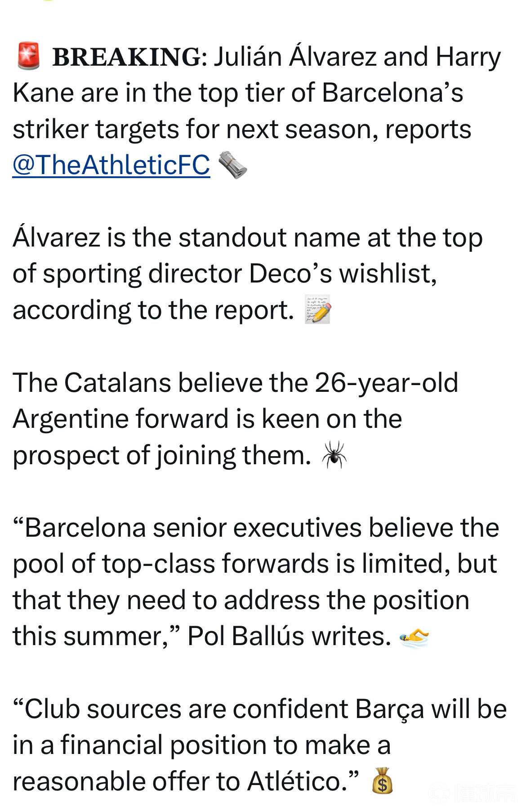Click the name Harry in the first line
This screenshot has height=812, width=526.
coord(468,57)
